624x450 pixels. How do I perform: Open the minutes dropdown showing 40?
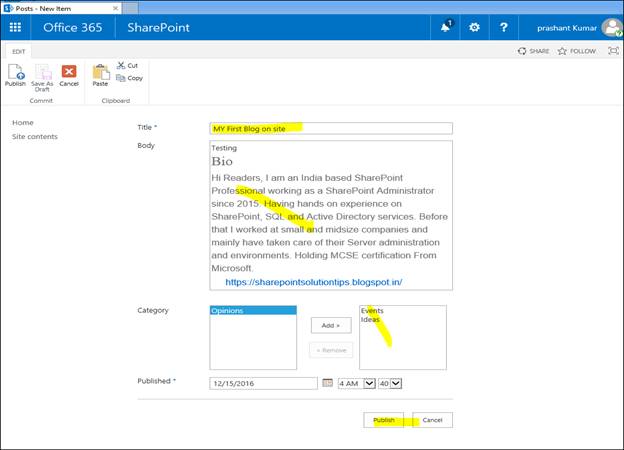click(390, 383)
